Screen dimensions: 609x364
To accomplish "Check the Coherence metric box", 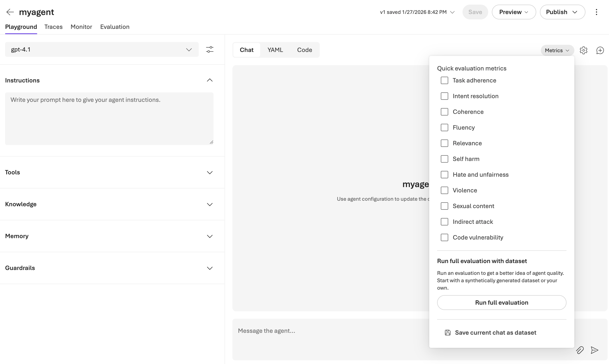I will (444, 112).
